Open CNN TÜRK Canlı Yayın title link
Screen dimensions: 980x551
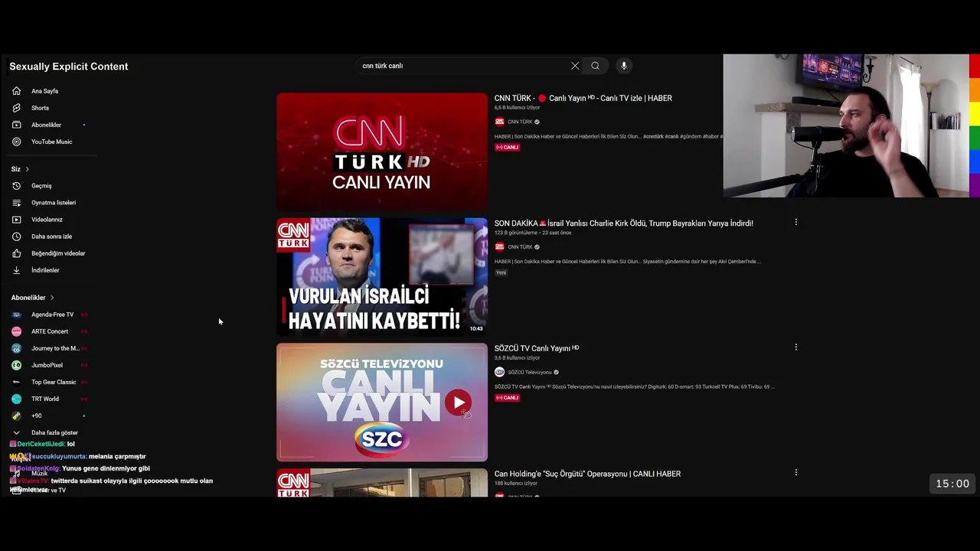coord(583,98)
